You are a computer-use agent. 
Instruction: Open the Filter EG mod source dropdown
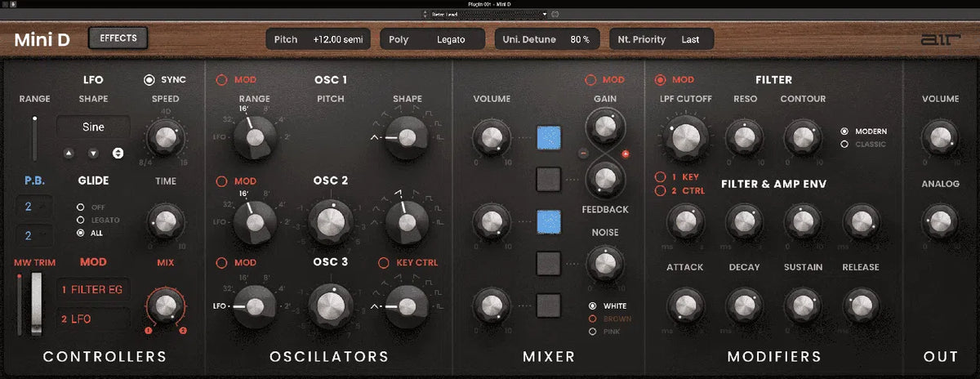92,289
